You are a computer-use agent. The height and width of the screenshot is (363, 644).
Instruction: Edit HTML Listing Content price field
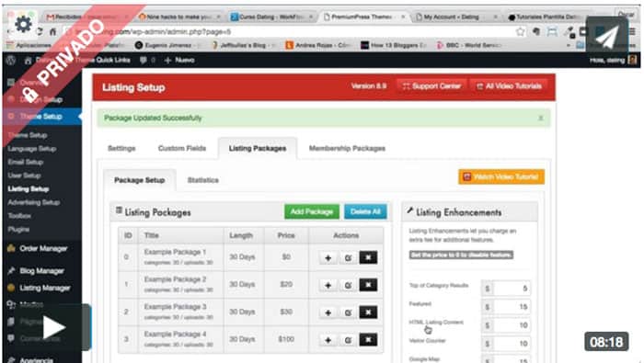tap(512, 325)
